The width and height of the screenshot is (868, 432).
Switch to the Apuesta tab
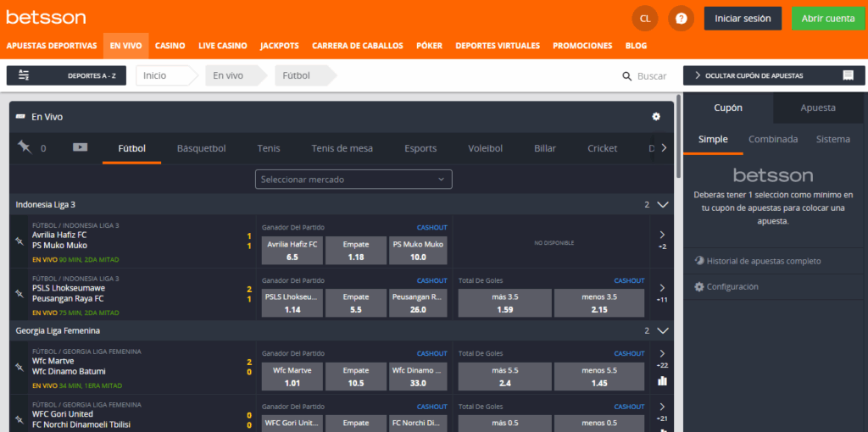[x=818, y=108]
